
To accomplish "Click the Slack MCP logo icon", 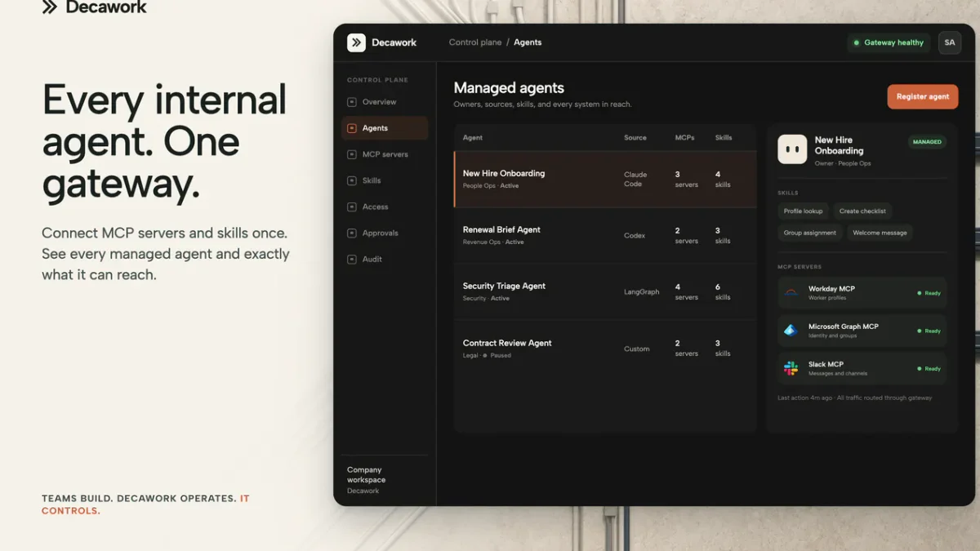I will pos(791,368).
